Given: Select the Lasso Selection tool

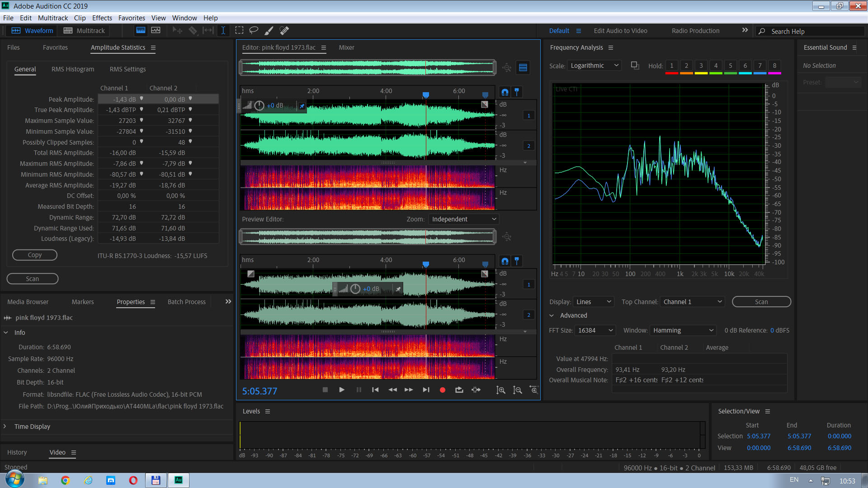Looking at the screenshot, I should click(254, 31).
